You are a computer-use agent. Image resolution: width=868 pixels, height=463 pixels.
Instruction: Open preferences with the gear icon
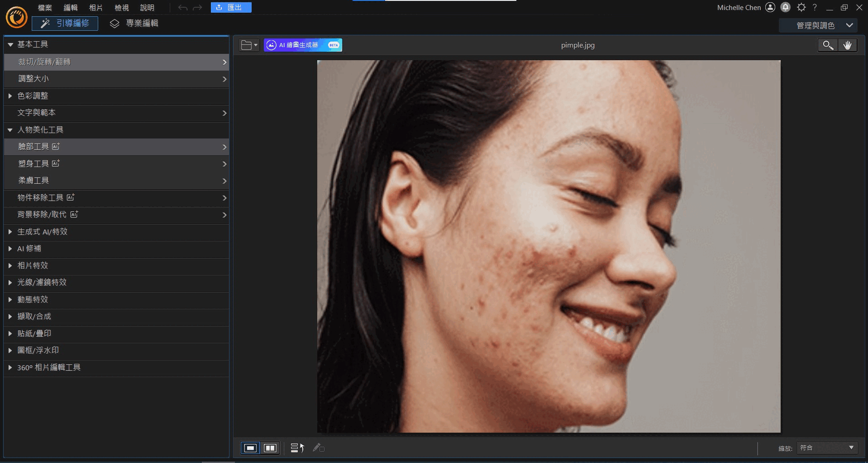pyautogui.click(x=801, y=7)
